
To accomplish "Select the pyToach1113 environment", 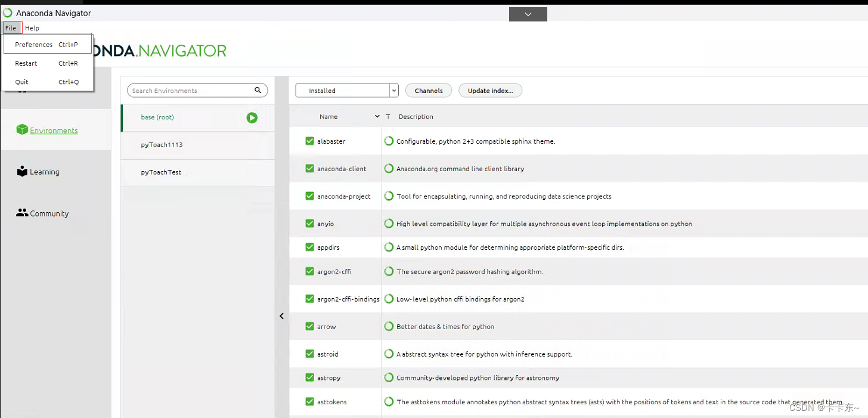I will (x=198, y=145).
